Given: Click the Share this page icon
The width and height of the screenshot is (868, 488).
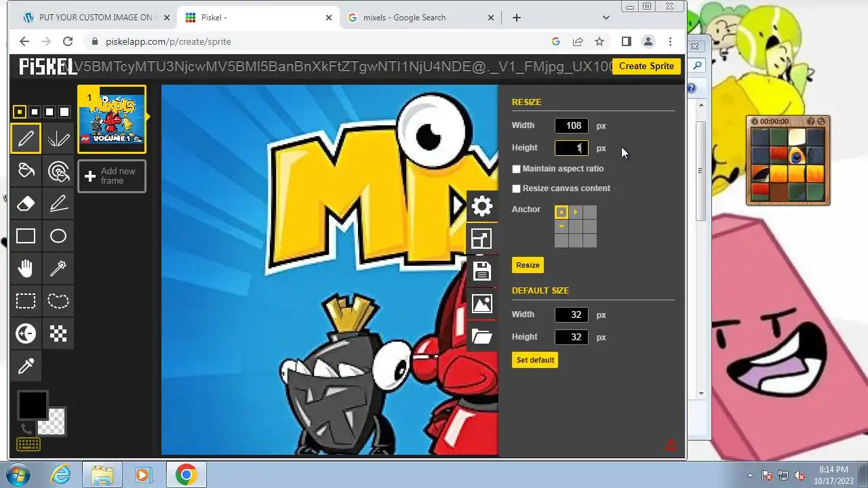Looking at the screenshot, I should click(578, 41).
